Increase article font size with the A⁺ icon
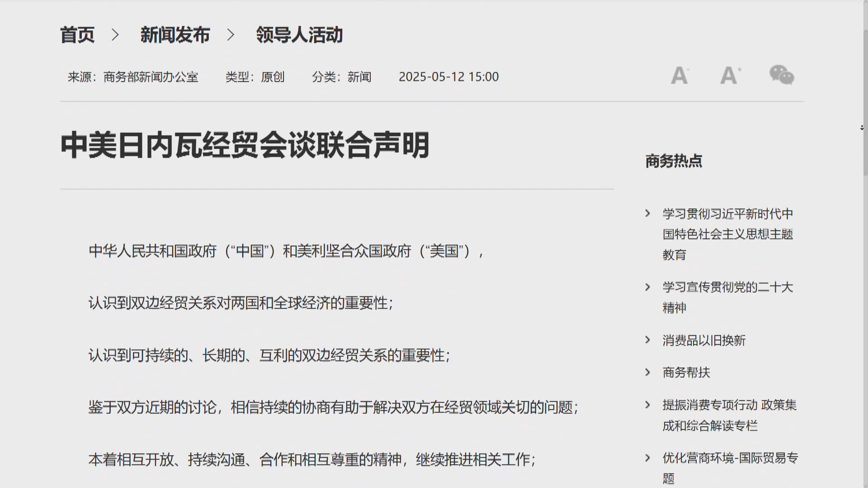The image size is (868, 488). [731, 75]
